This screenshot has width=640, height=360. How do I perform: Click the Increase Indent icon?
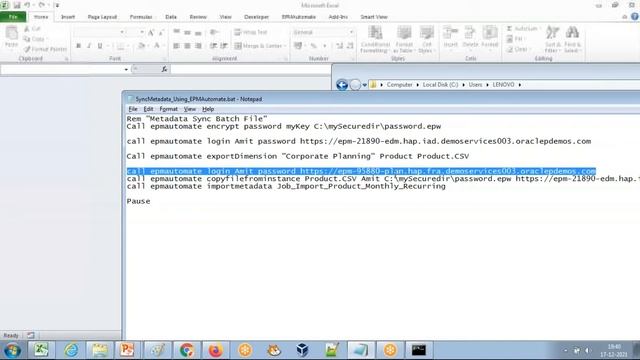coord(224,46)
